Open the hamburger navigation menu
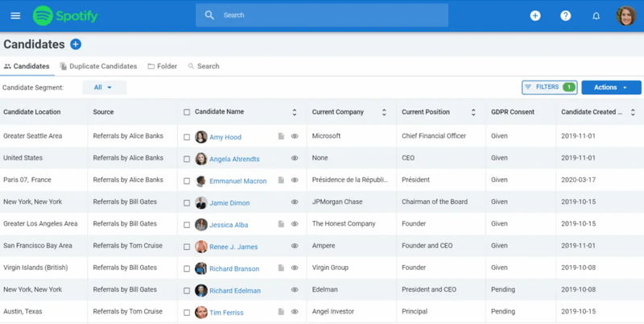Viewport: 644px width, 324px height. 15,15
